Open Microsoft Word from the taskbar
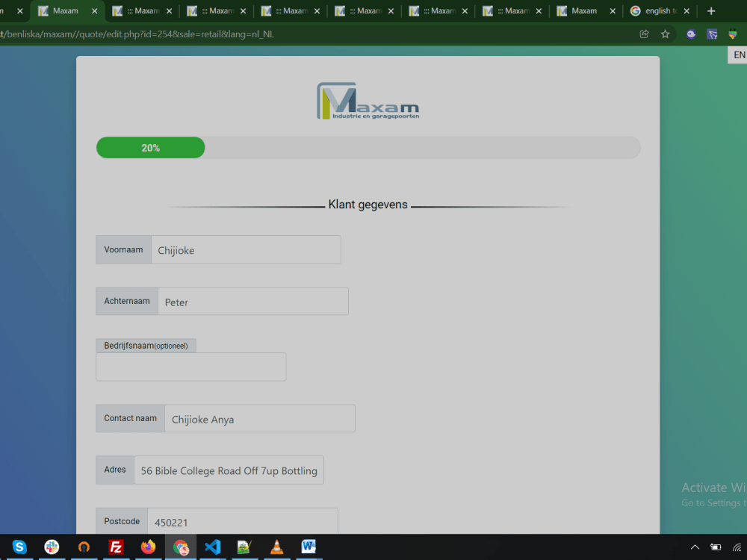Screen dimensions: 747x560 click(x=309, y=547)
